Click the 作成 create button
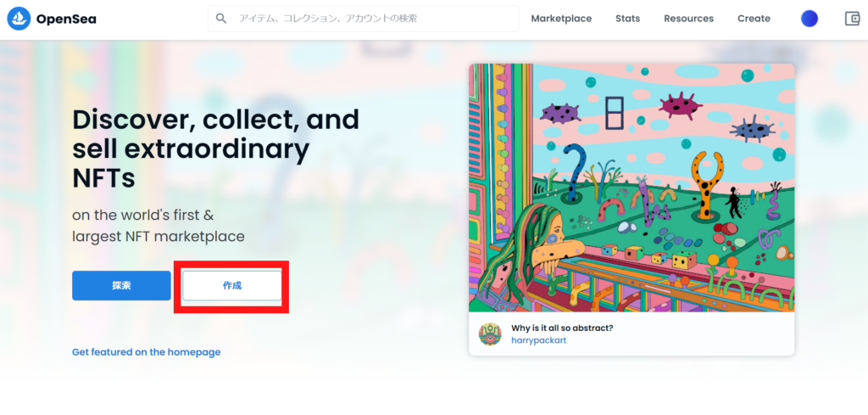This screenshot has width=868, height=415. point(232,286)
